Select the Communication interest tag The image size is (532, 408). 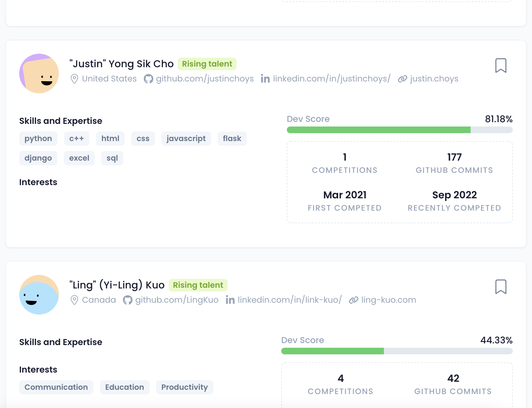click(x=56, y=387)
